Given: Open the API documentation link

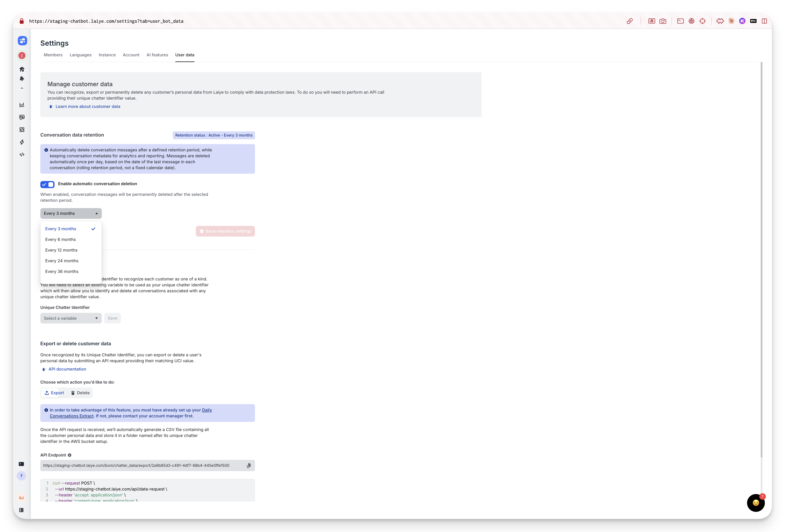Looking at the screenshot, I should [x=67, y=369].
